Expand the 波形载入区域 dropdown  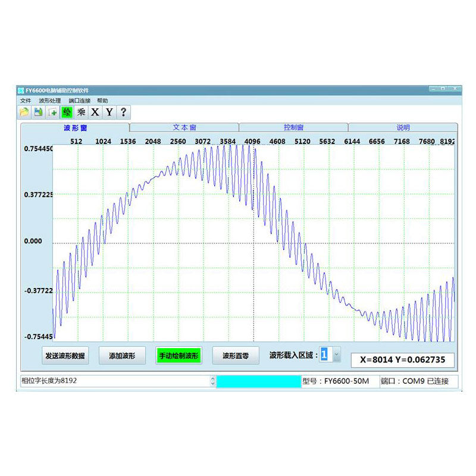[x=336, y=355]
